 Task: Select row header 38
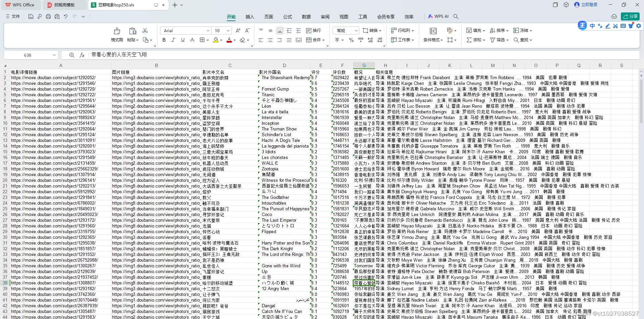pyautogui.click(x=5, y=283)
